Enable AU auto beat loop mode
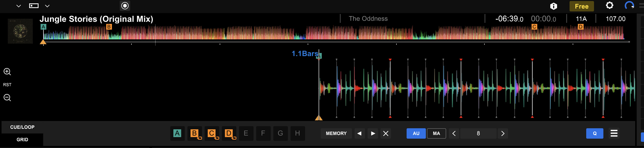This screenshot has height=148, width=644. pyautogui.click(x=416, y=133)
